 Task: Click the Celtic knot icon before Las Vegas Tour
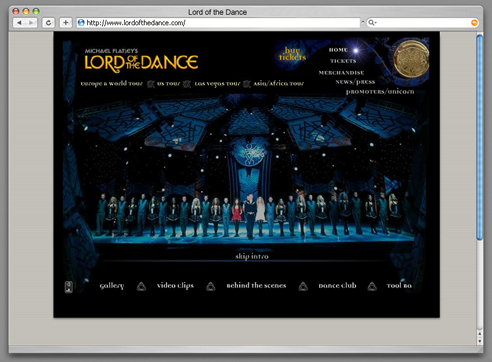coord(187,84)
